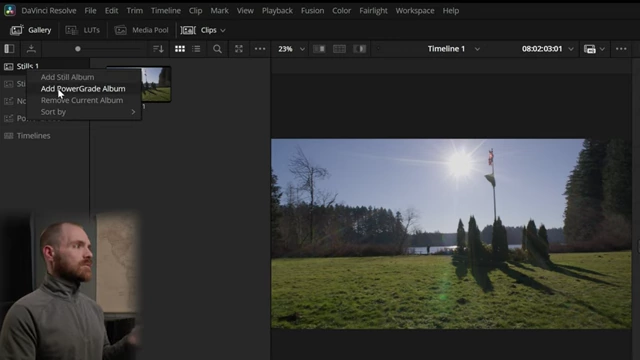Screen dimensions: 640x360
Task: Toggle the Media Pool panel
Action: tap(141, 30)
